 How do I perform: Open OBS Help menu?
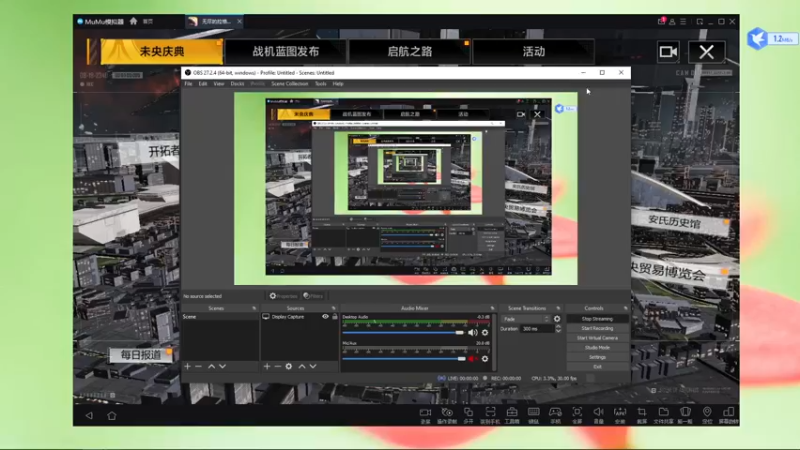338,84
